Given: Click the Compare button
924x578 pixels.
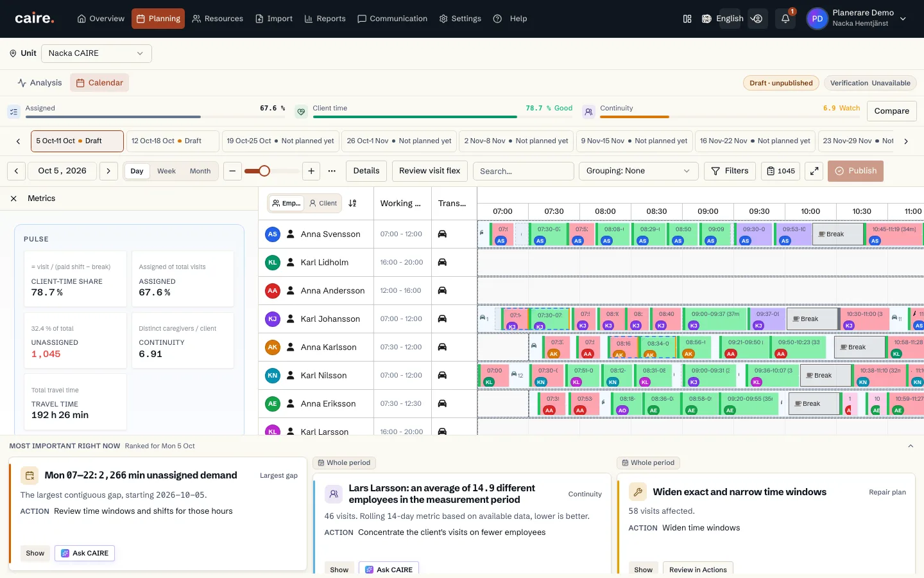Looking at the screenshot, I should [891, 111].
